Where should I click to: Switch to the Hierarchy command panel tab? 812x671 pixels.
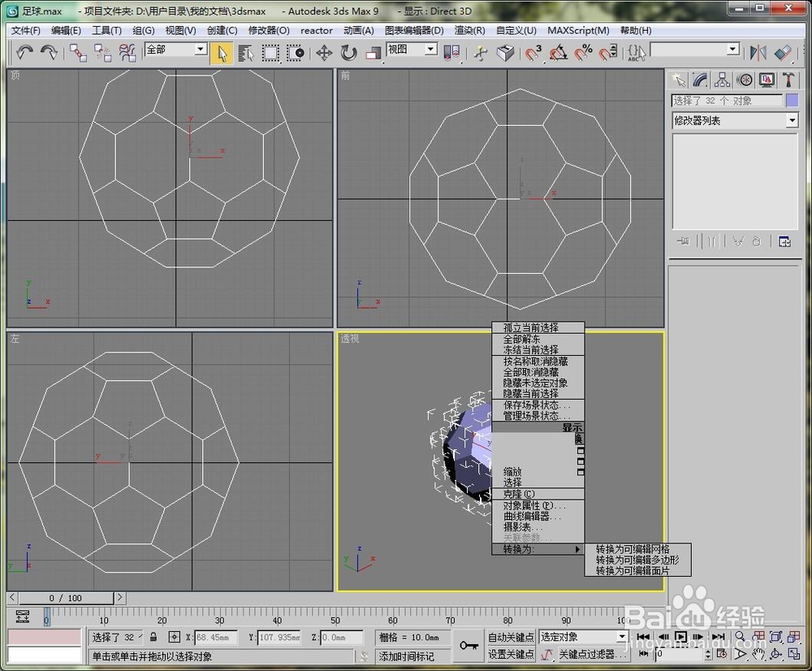(x=723, y=80)
